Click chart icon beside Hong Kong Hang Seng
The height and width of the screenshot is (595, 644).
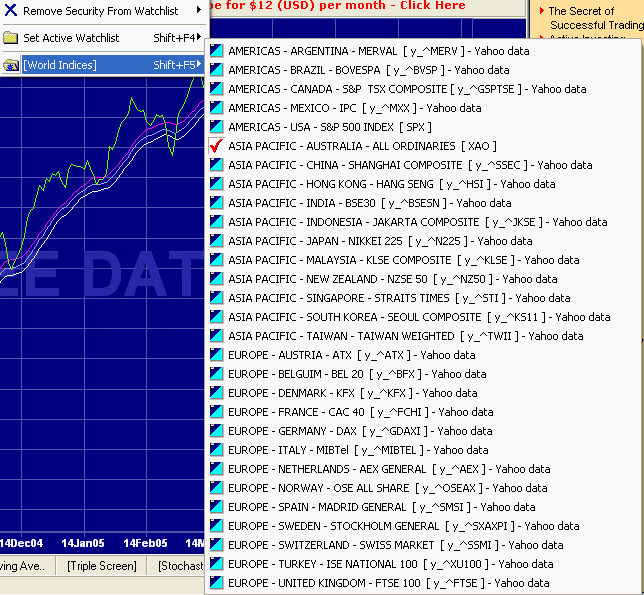216,184
